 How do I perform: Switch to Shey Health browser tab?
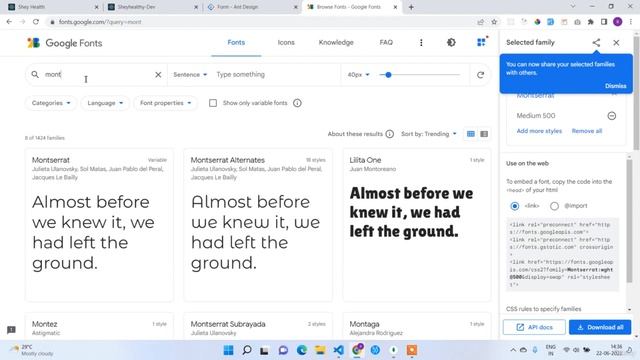click(x=52, y=7)
